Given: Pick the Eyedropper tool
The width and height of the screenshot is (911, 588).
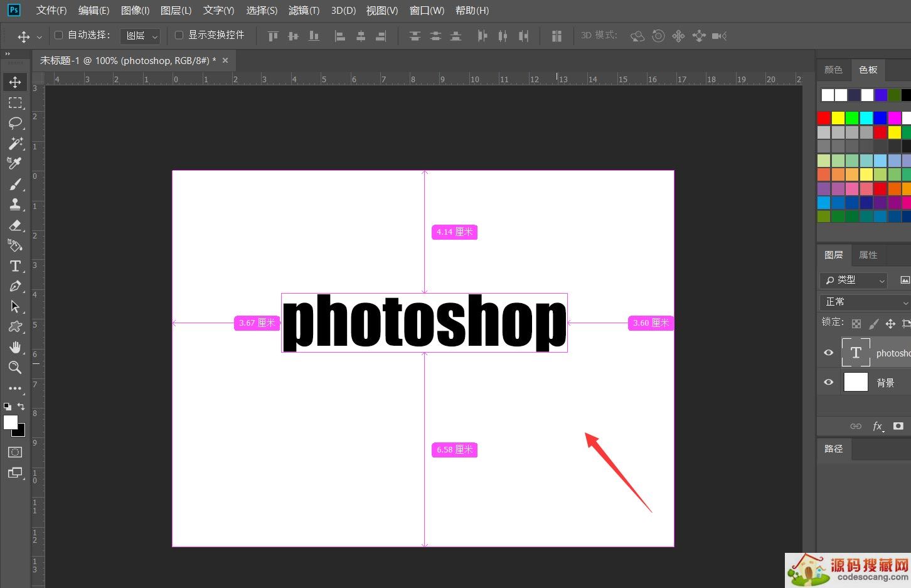Looking at the screenshot, I should [15, 163].
